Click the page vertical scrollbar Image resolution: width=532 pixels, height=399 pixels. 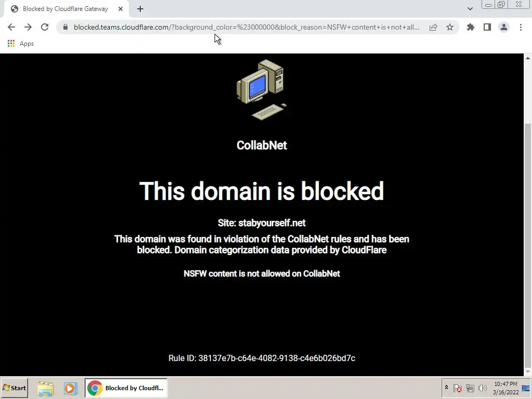coord(528,215)
